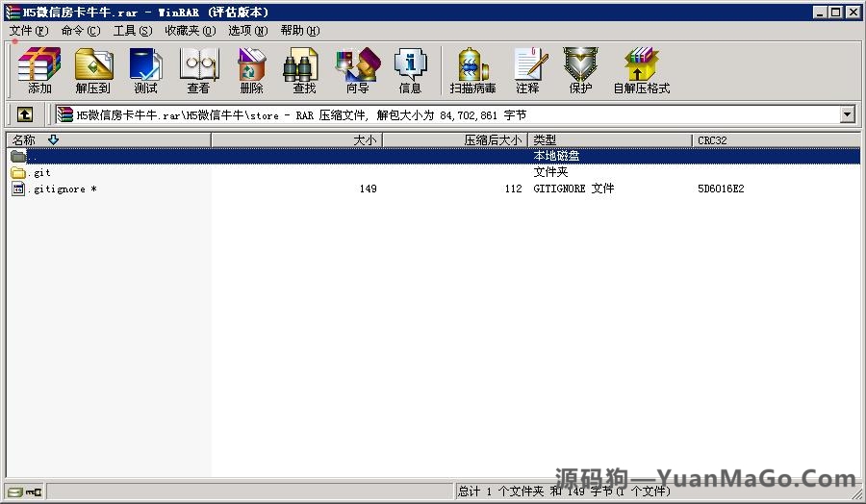Click the .gitignore file icon
This screenshot has height=504, width=866.
(x=18, y=189)
